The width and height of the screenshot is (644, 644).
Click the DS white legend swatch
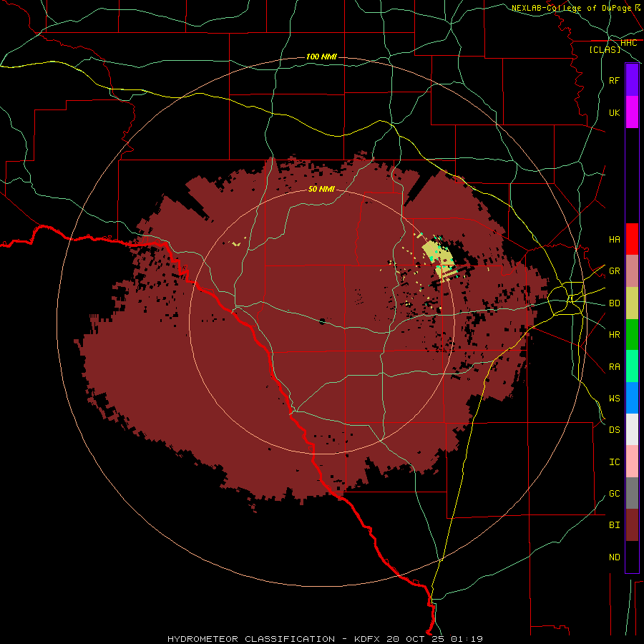click(632, 429)
